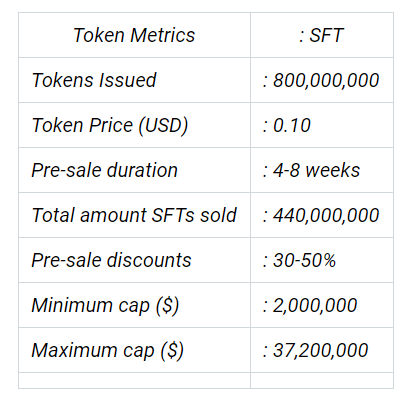409x401 pixels.
Task: Select the 2,000,000 value cell
Action: click(322, 305)
